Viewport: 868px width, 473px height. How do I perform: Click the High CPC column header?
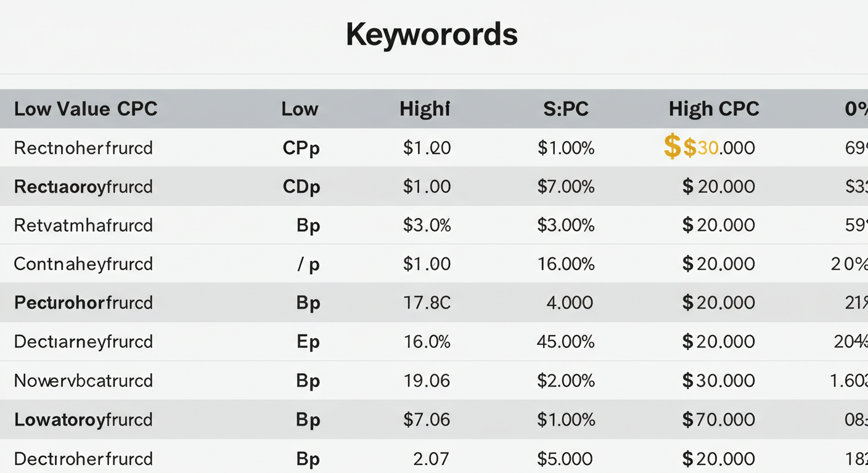click(714, 109)
